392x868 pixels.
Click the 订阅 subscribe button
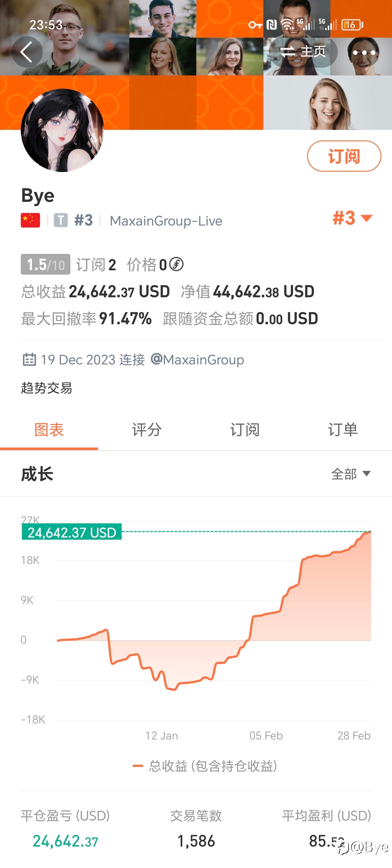pyautogui.click(x=344, y=156)
